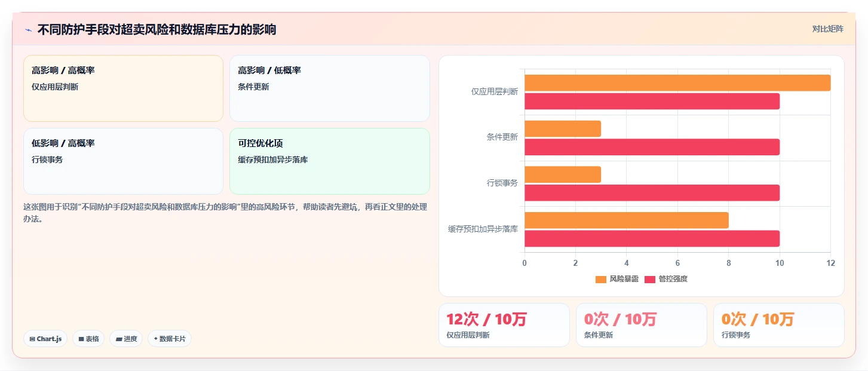This screenshot has height=371, width=868.
Task: Click the red 仅应用层判断 control bar
Action: point(652,102)
